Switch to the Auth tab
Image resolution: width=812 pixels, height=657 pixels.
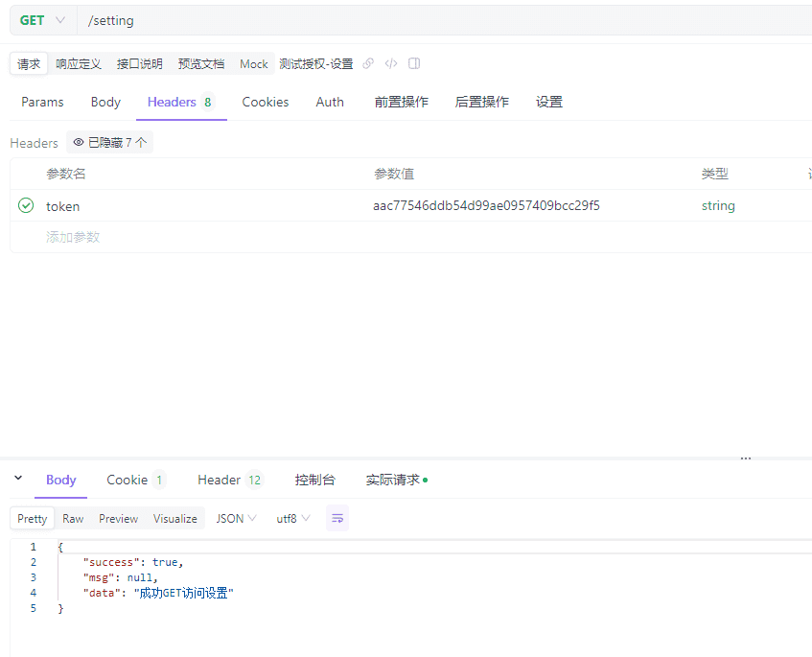click(x=330, y=102)
